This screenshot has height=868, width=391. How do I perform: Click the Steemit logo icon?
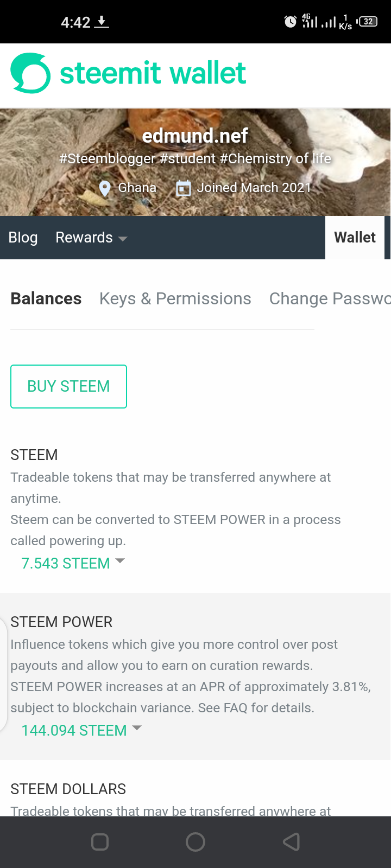(30, 73)
